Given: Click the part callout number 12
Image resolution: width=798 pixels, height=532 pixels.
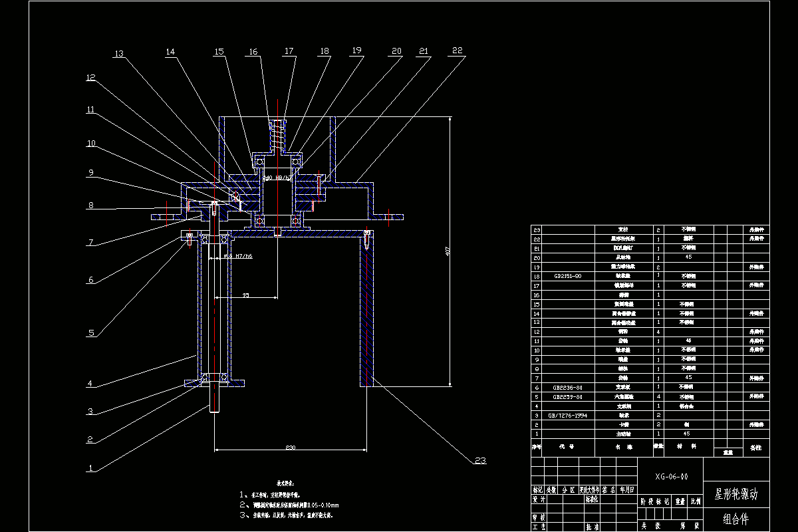Looking at the screenshot, I should click(90, 78).
